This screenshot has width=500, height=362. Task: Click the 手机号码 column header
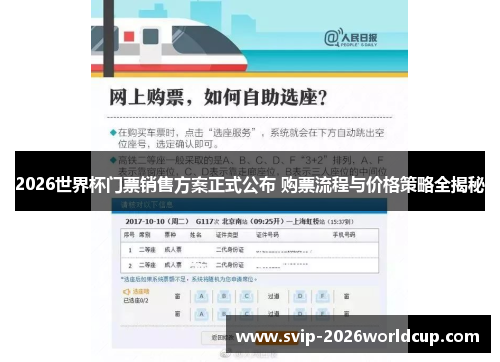[x=344, y=235]
